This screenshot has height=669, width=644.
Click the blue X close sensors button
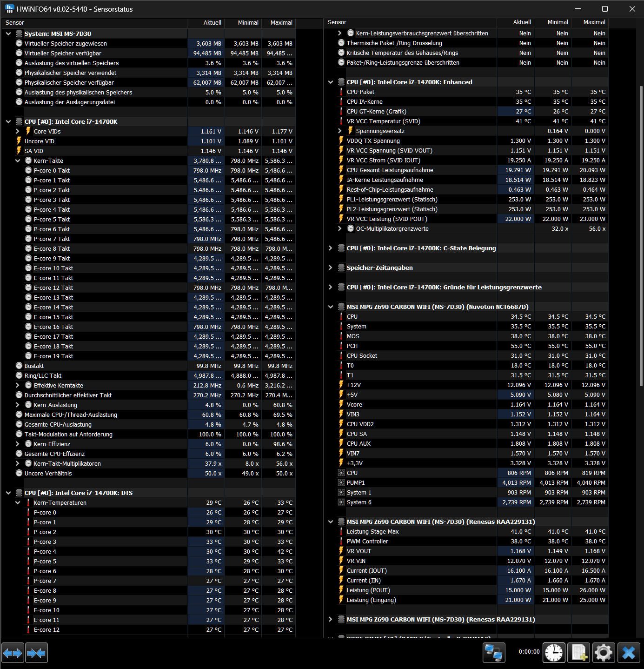pyautogui.click(x=629, y=653)
